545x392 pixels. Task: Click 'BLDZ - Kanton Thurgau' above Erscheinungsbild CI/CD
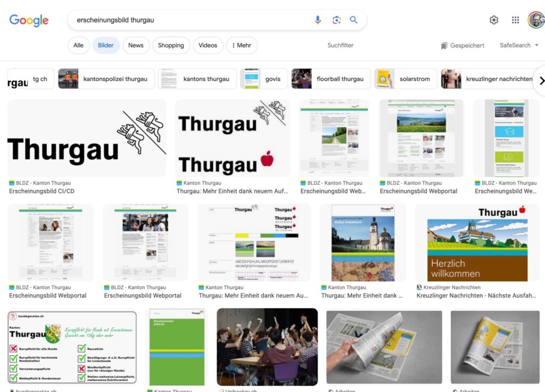43,182
